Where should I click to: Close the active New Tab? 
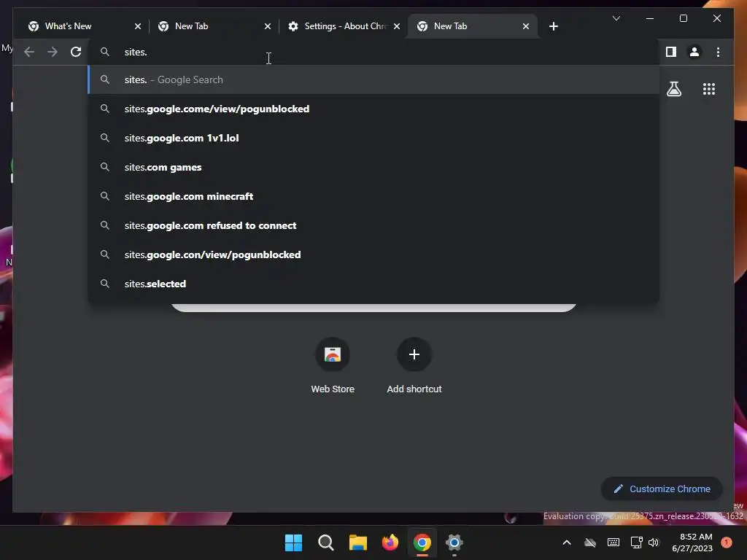(525, 26)
